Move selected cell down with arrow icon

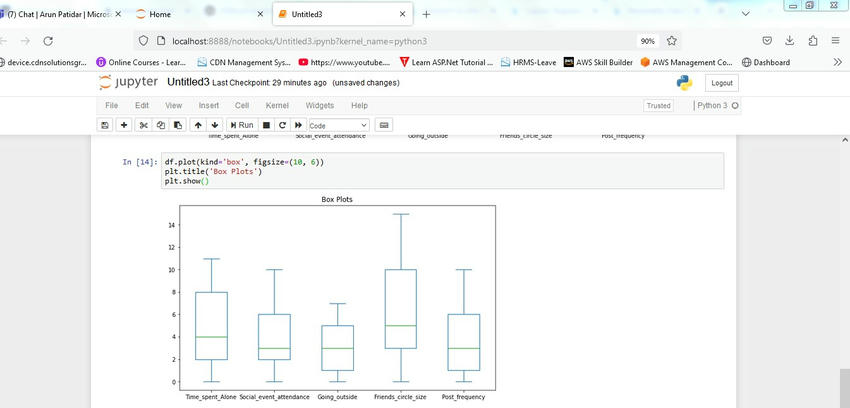pyautogui.click(x=215, y=125)
